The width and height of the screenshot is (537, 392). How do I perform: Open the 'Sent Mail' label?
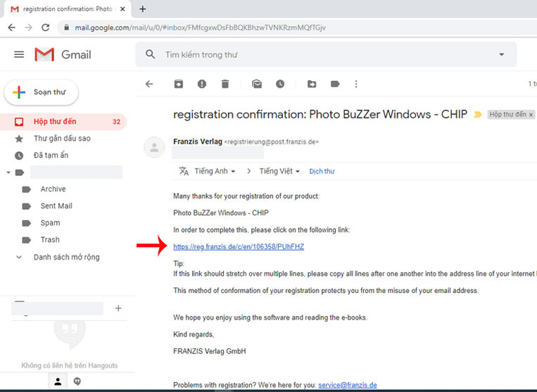coord(56,206)
